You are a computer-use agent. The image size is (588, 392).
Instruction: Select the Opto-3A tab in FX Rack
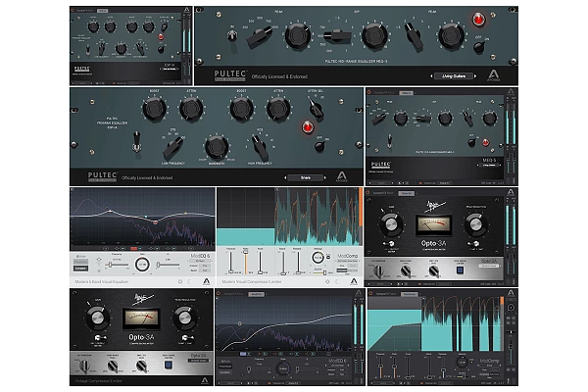point(406,194)
